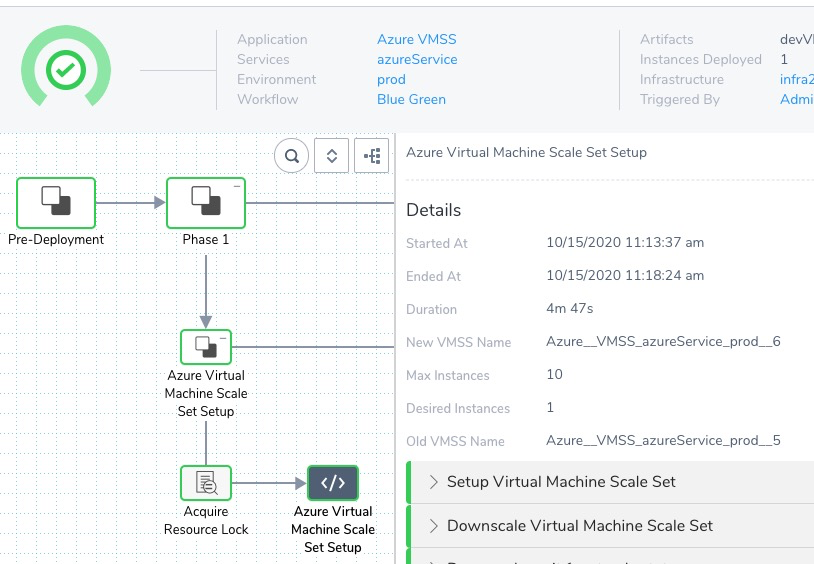Click the Phase 1 label text

[206, 239]
